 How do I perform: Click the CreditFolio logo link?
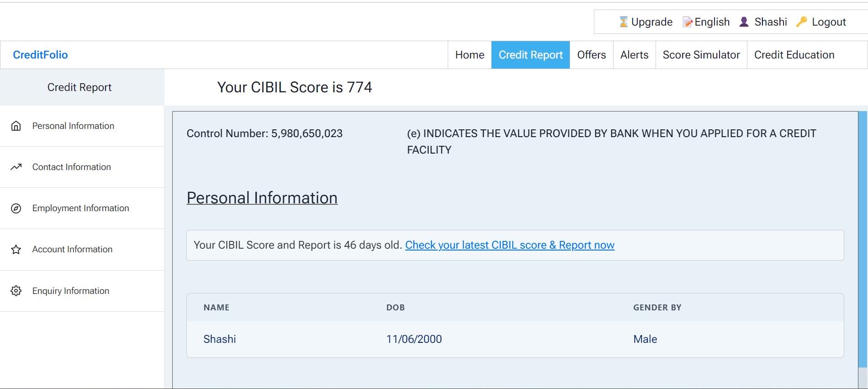[x=40, y=55]
